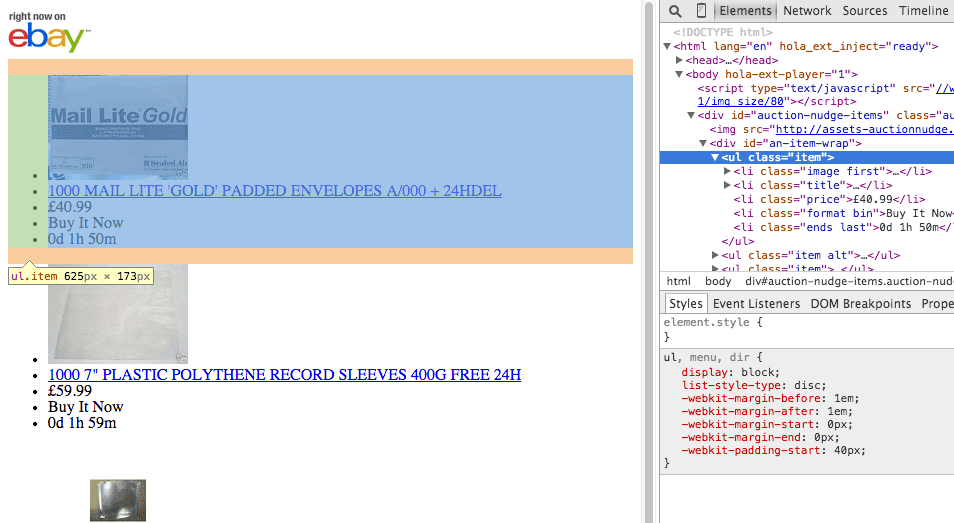Click the £40.99 price text
The height and width of the screenshot is (523, 954).
[70, 207]
